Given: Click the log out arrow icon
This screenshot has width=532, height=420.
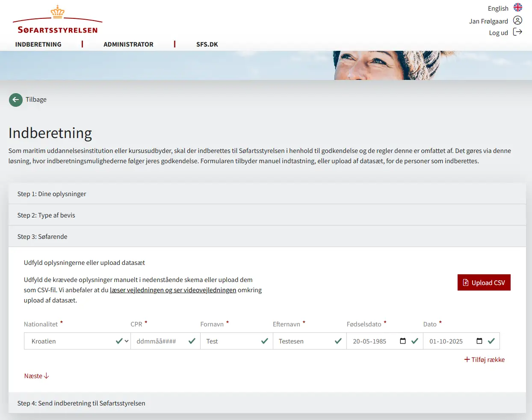Looking at the screenshot, I should [x=517, y=32].
